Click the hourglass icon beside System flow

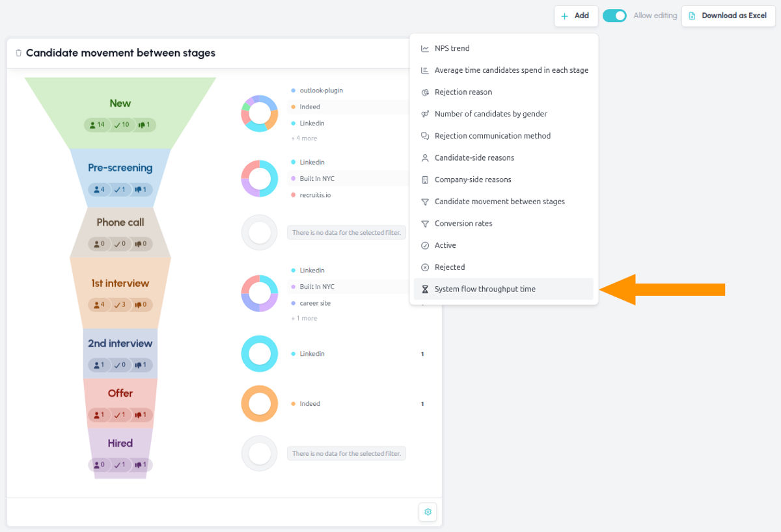425,289
